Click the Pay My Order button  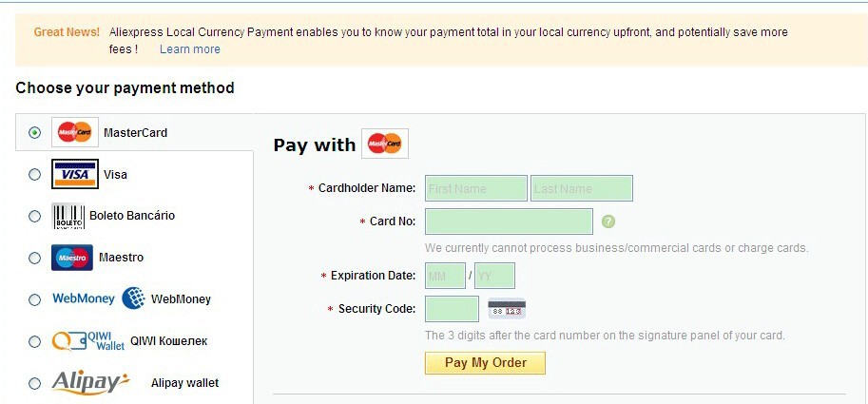click(485, 363)
